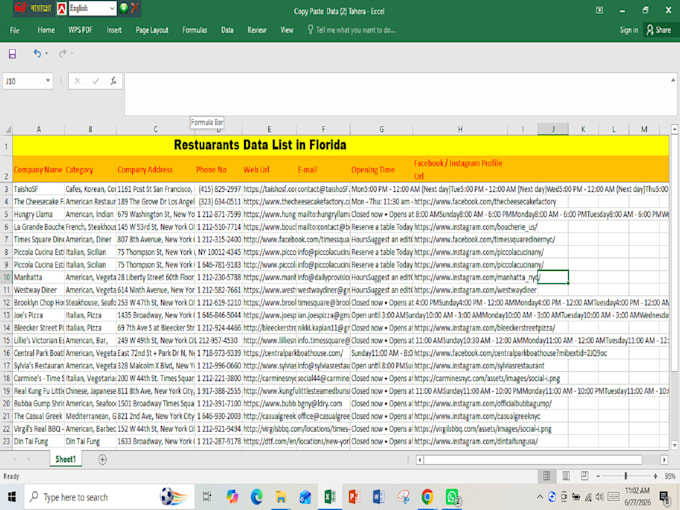The image size is (680, 510).
Task: Open File Explorer from taskbar
Action: click(x=281, y=497)
